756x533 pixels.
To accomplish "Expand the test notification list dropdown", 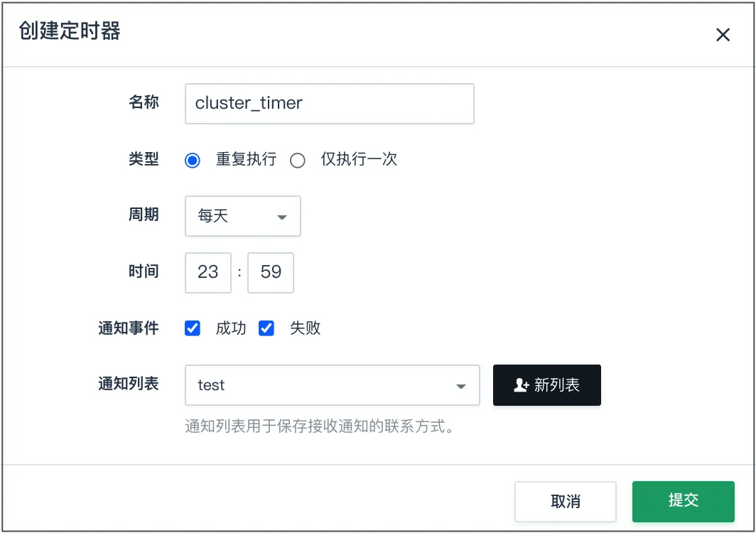I will (x=333, y=385).
